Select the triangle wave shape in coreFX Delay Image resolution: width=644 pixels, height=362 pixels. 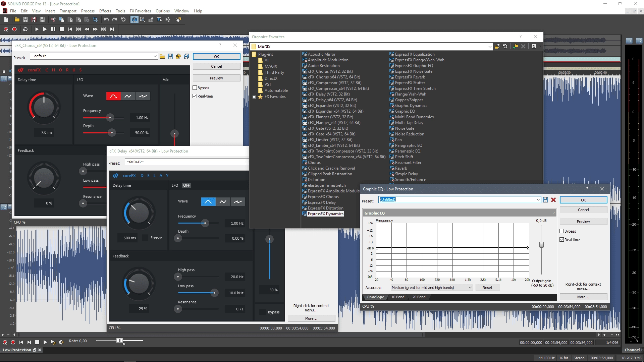point(223,202)
